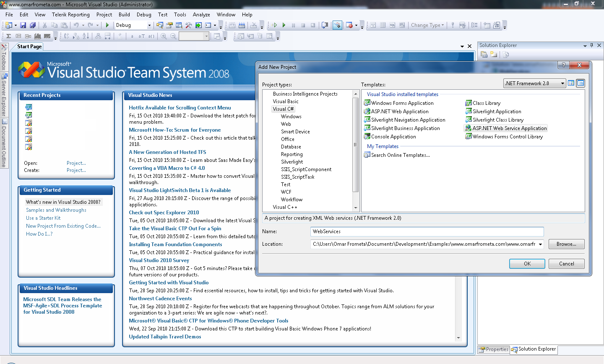Click the SQL pane toolbar icon
Screen dimensions: 604x364
tap(392, 25)
